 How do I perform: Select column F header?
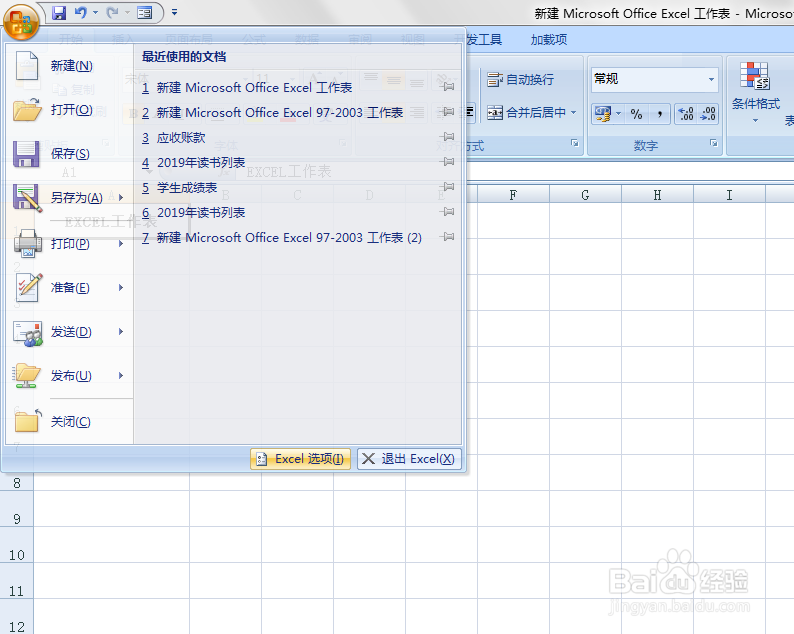coord(513,195)
